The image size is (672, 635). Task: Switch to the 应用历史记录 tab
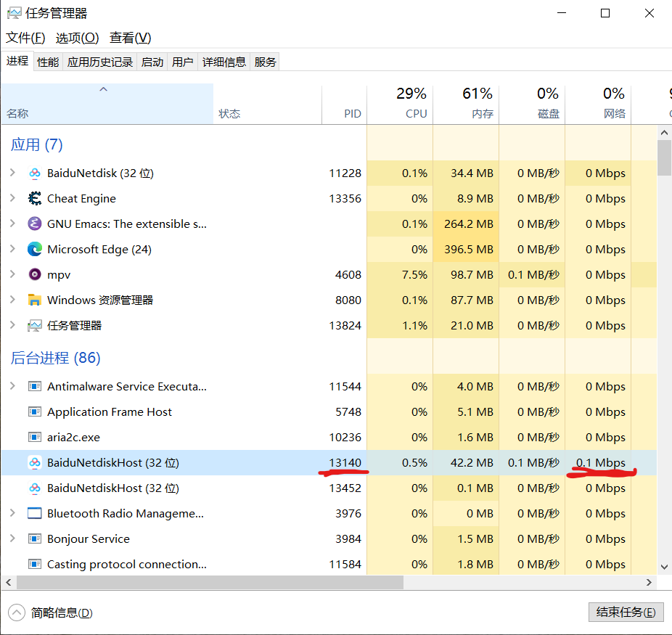pyautogui.click(x=100, y=62)
